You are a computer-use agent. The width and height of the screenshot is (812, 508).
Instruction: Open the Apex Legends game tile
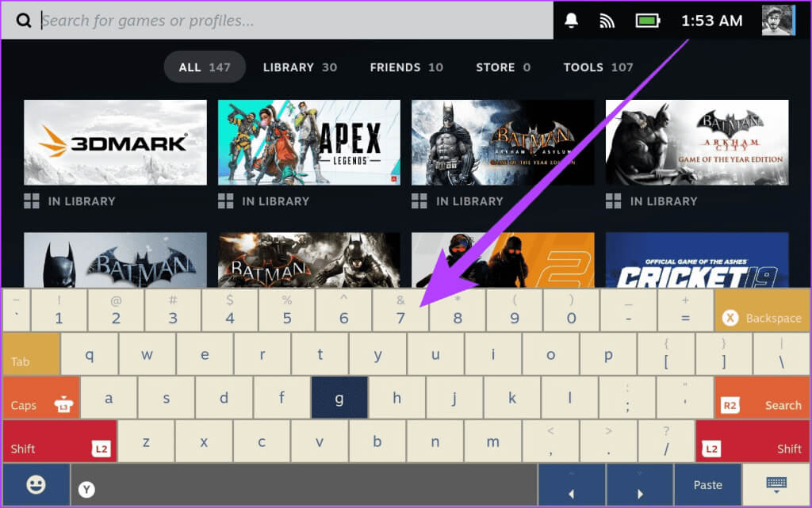(308, 143)
